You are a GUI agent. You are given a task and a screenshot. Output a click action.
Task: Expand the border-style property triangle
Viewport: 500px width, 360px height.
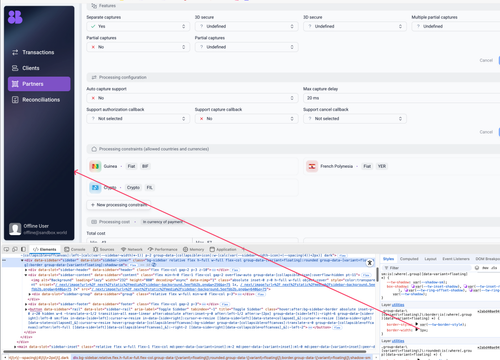click(417, 324)
